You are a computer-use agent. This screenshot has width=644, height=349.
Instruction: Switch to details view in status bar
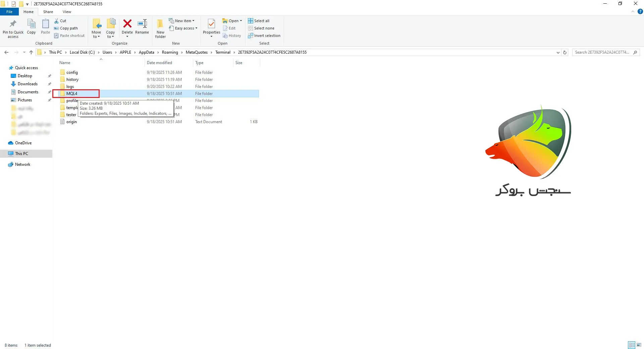(x=632, y=345)
